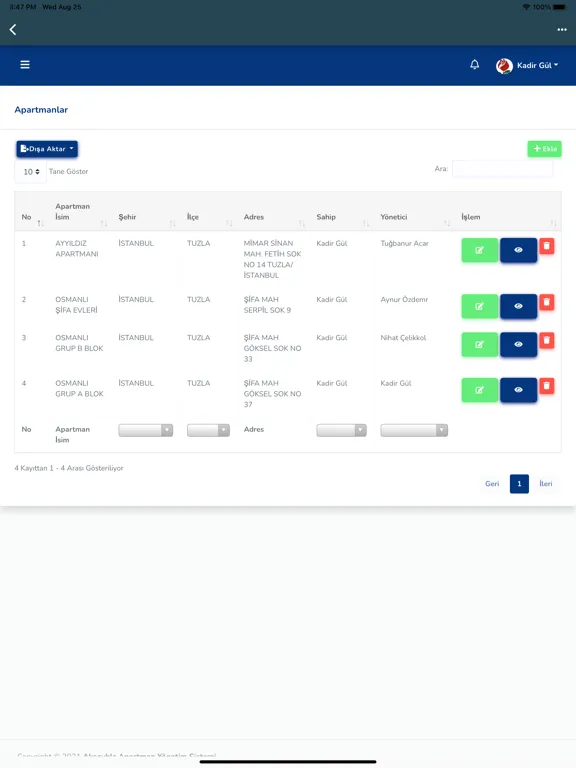Click the Ekle add button
Screen dimensions: 576x768
[x=544, y=149]
